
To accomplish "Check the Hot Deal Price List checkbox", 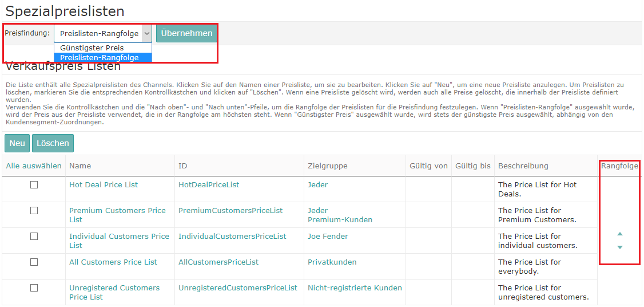I will [34, 185].
